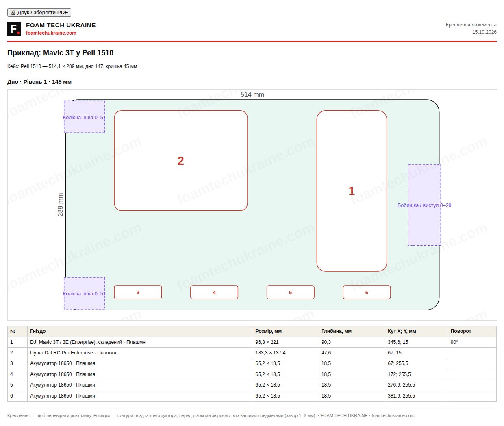Click the Гніздо column header

pyautogui.click(x=140, y=331)
